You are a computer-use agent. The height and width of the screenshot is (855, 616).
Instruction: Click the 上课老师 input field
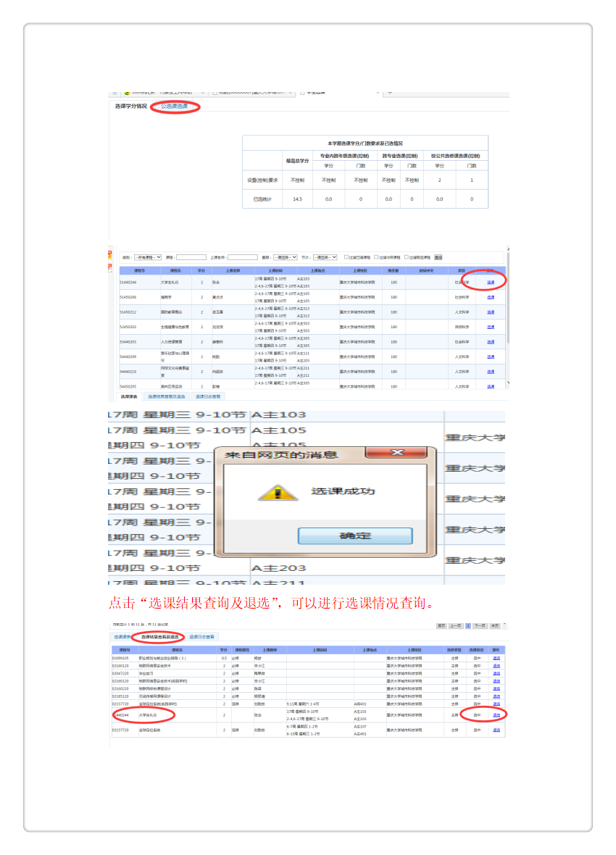(243, 257)
